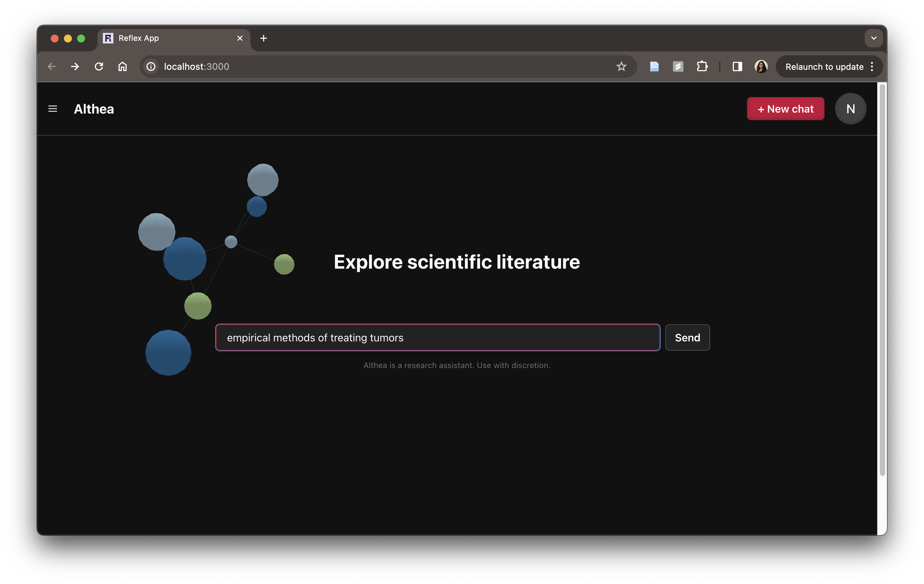The image size is (924, 584).
Task: Open a new browser tab
Action: coord(263,38)
